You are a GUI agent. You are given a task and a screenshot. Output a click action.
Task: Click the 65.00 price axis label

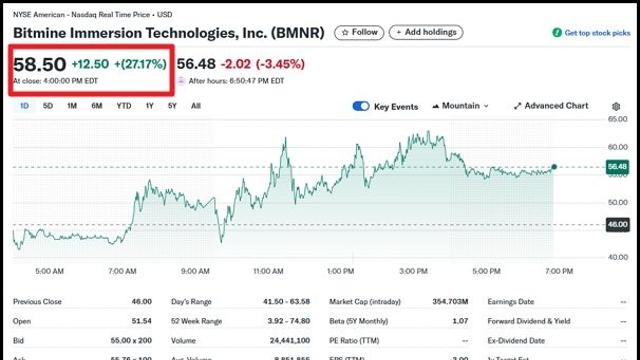pos(617,119)
